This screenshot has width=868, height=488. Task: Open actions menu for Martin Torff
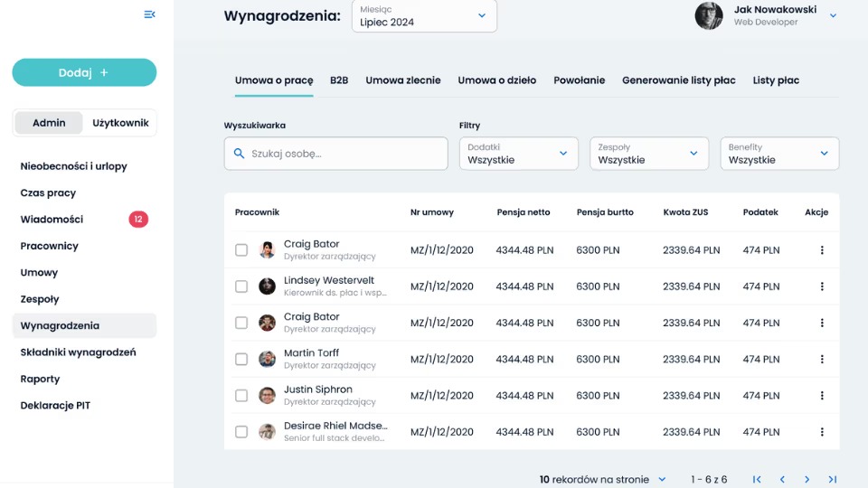822,359
